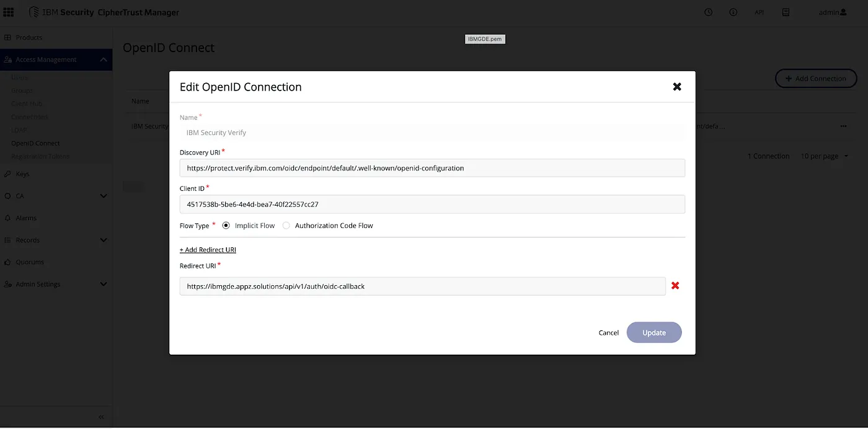This screenshot has height=429, width=868.
Task: Open the info circle icon in header
Action: coord(733,12)
